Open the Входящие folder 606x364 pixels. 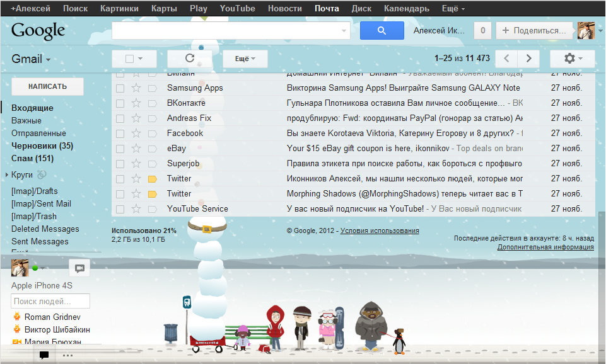point(32,108)
